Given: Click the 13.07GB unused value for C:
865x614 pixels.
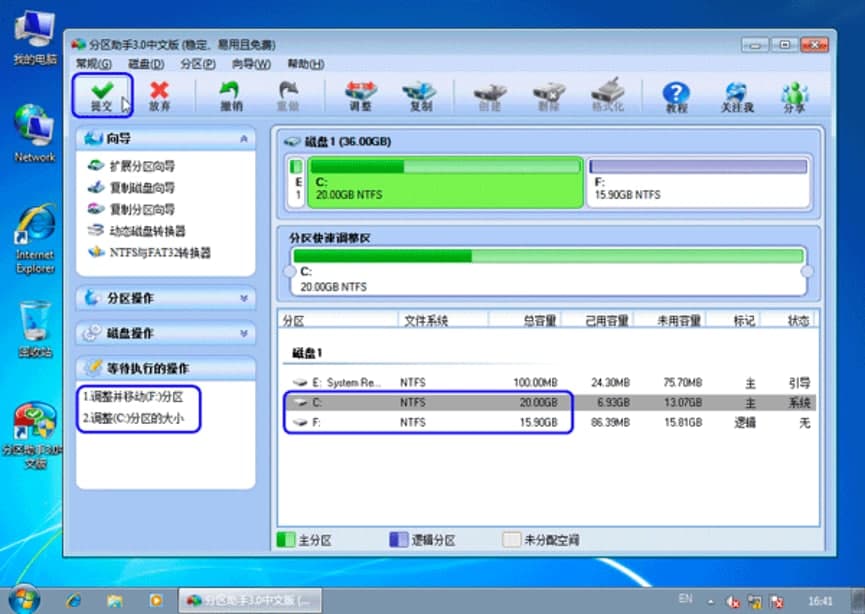Looking at the screenshot, I should 683,403.
